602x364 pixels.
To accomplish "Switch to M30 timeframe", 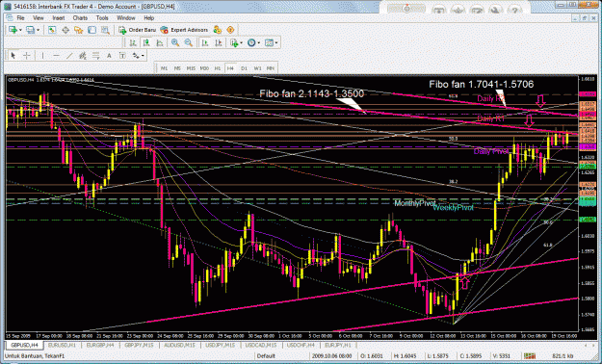I will pyautogui.click(x=204, y=68).
